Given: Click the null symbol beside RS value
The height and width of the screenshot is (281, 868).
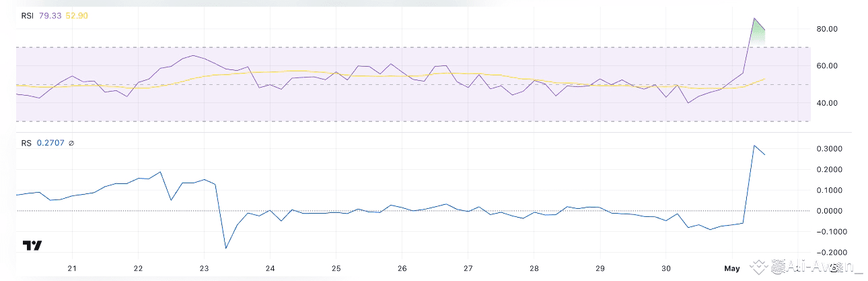Looking at the screenshot, I should coord(72,143).
